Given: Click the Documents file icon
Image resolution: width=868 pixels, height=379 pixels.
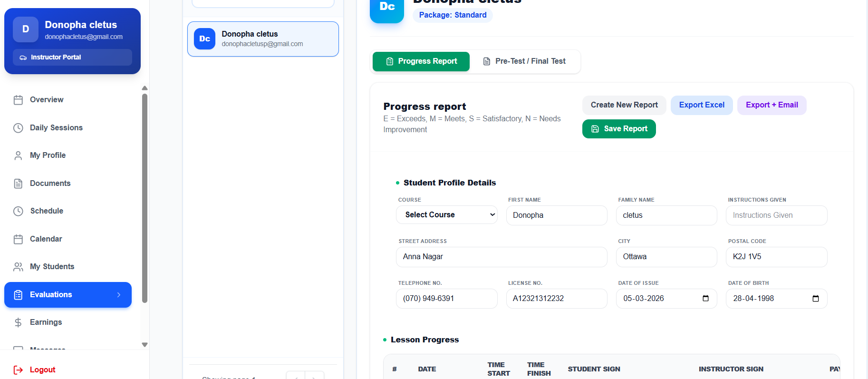Looking at the screenshot, I should click(x=18, y=184).
